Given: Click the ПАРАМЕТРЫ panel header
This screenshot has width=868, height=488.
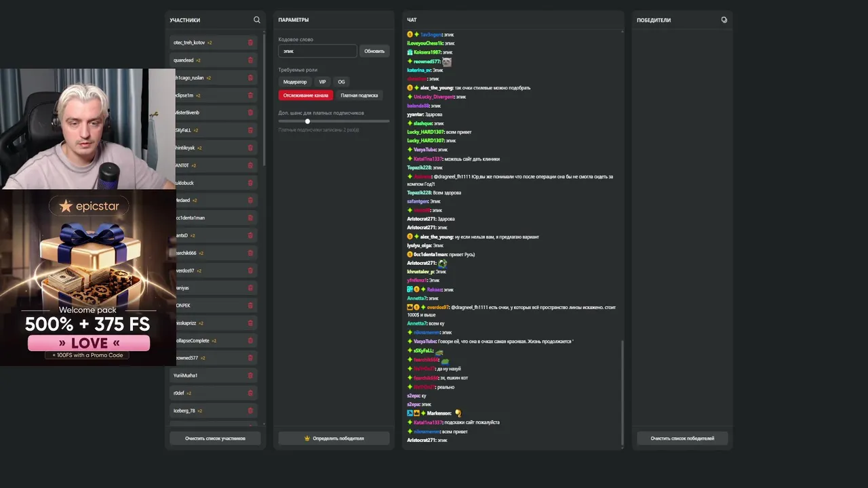Looking at the screenshot, I should tap(294, 20).
